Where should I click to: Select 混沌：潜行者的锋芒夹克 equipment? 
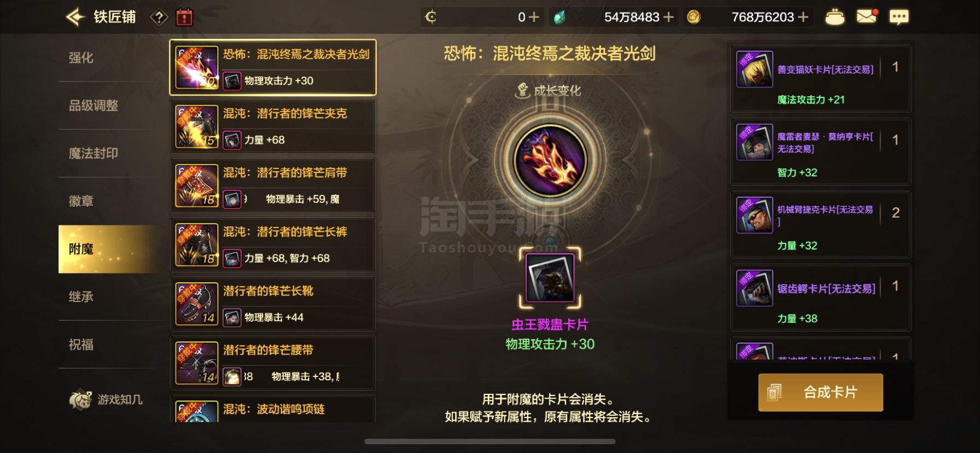[x=273, y=126]
